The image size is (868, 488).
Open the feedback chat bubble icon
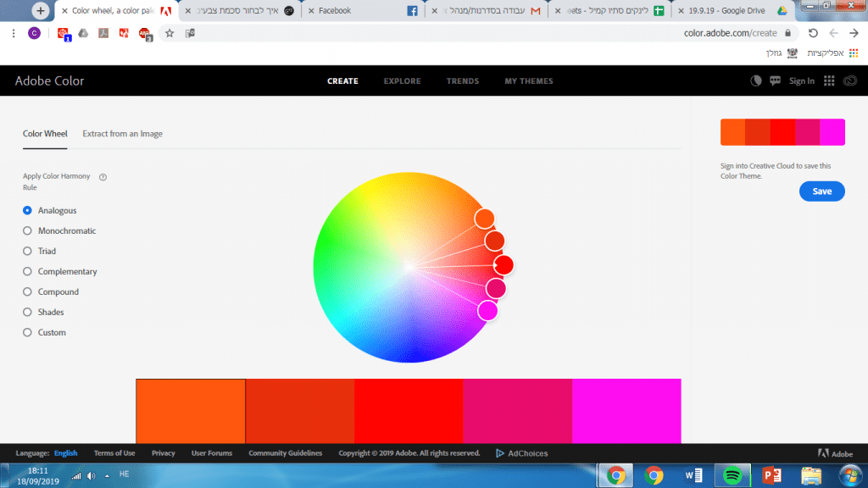[775, 80]
